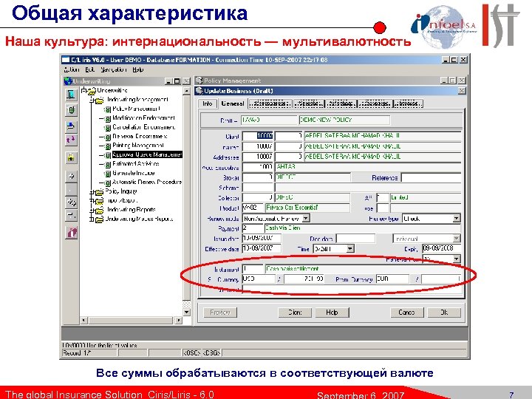Click the Effective date field
532x399 pixels.
coord(262,248)
